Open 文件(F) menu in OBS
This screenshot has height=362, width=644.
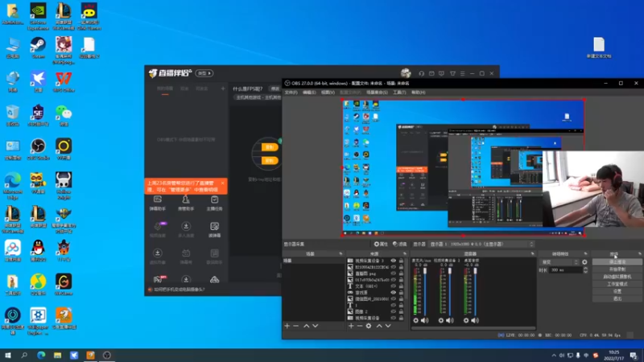point(291,93)
